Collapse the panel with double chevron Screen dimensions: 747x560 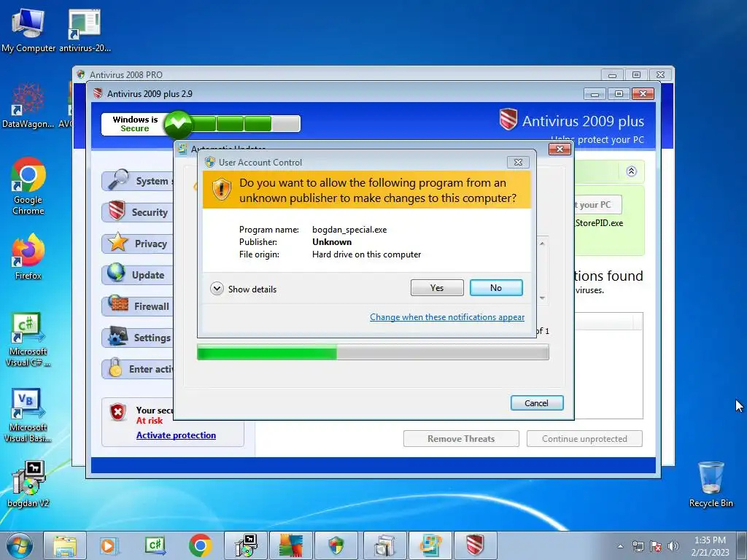click(631, 171)
